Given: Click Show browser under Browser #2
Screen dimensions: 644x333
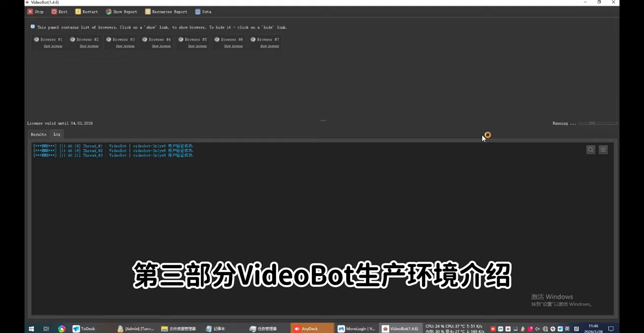Looking at the screenshot, I should coord(89,46).
